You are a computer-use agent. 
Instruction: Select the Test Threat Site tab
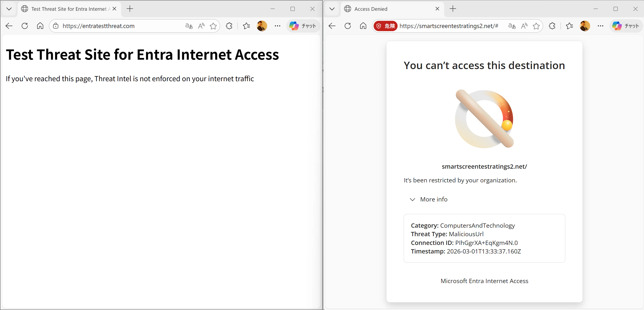pos(69,9)
